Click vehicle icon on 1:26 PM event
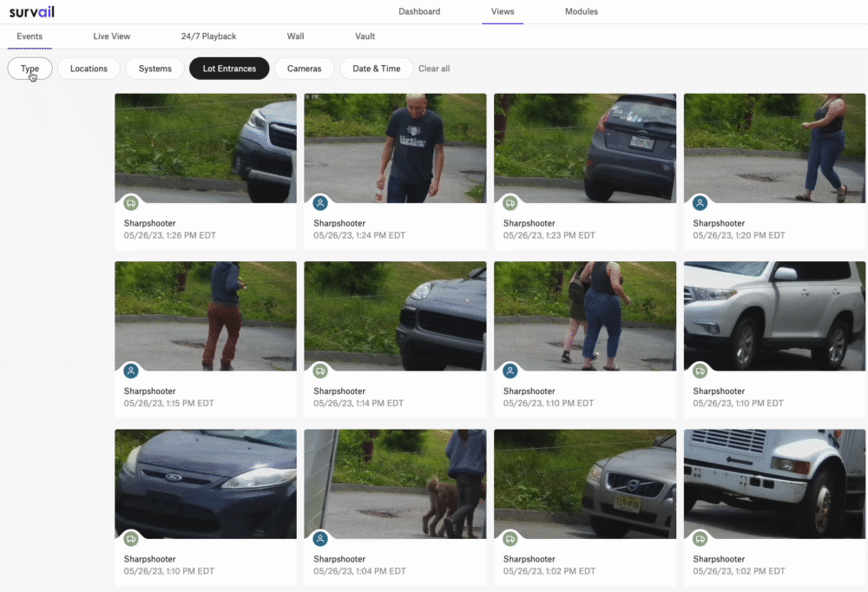This screenshot has width=868, height=592. tap(131, 203)
